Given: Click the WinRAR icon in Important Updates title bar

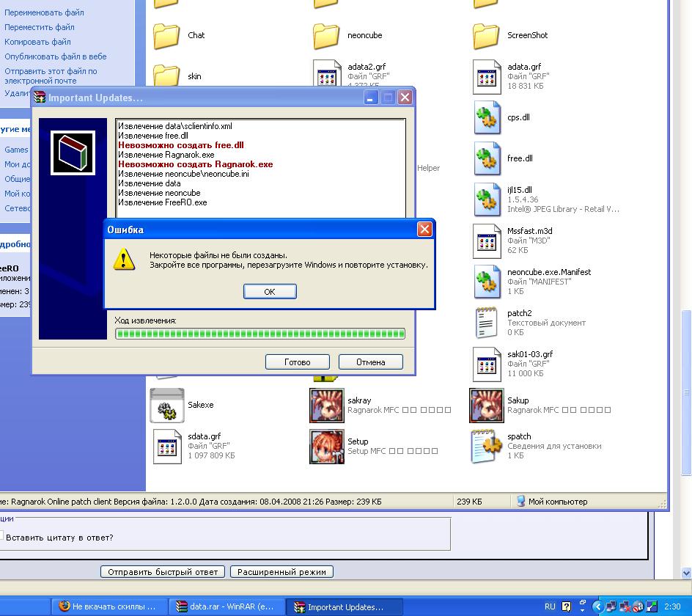Looking at the screenshot, I should click(x=40, y=98).
